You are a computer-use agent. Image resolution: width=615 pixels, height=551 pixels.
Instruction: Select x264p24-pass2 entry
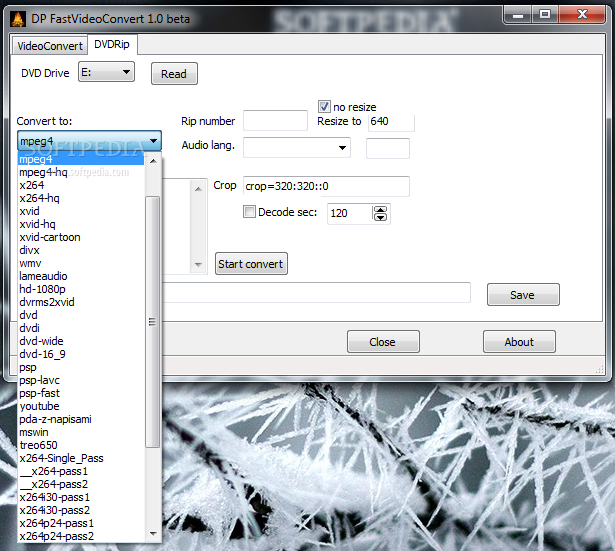81,536
